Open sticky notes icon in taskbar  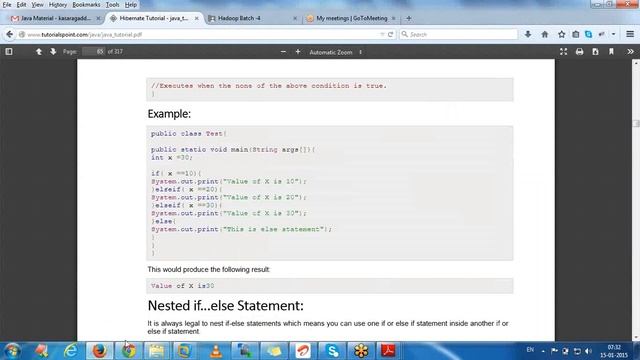pyautogui.click(x=274, y=351)
